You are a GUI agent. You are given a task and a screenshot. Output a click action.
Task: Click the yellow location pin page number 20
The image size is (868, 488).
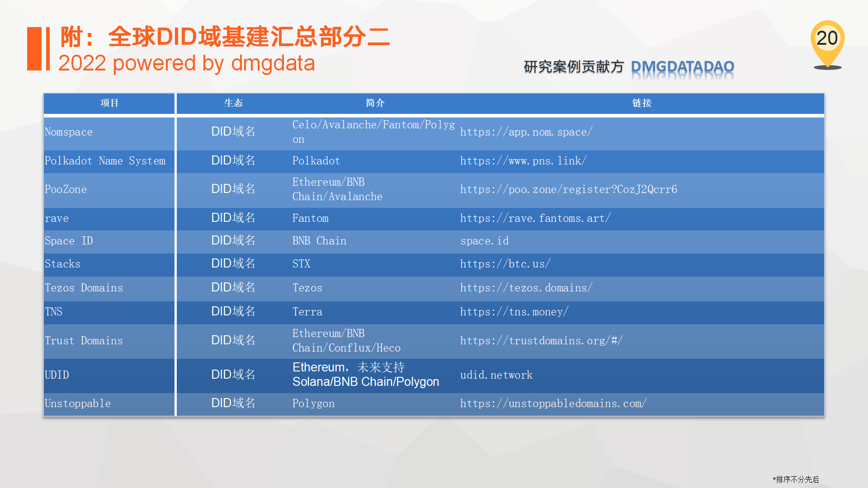[827, 44]
